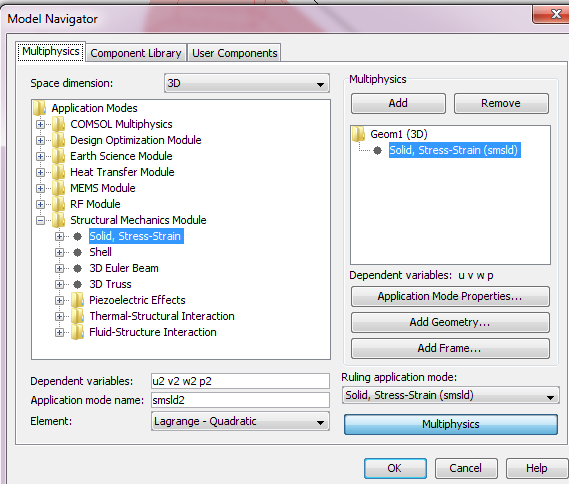Select the Thermal-Structural Interaction item
569x484 pixels.
(x=162, y=316)
